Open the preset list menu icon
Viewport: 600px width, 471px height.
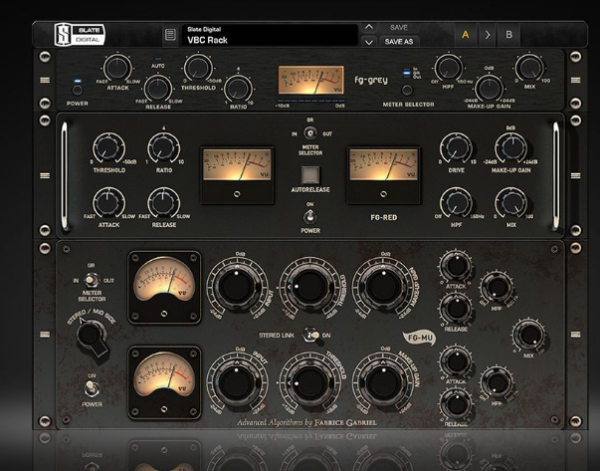click(x=169, y=35)
